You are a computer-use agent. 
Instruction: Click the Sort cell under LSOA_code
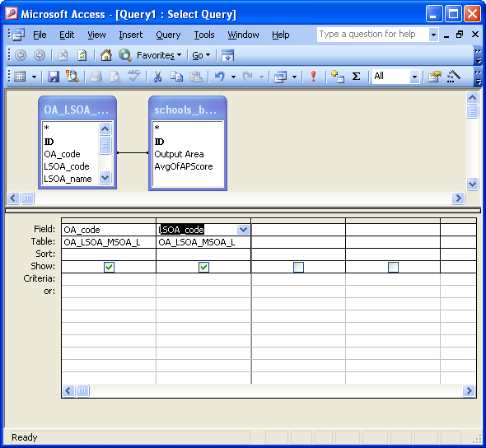tap(203, 254)
